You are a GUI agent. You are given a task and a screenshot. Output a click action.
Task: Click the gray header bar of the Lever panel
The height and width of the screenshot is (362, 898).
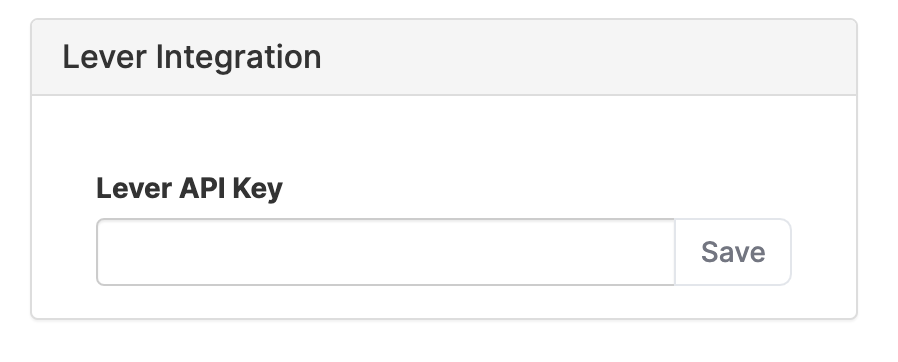(444, 57)
